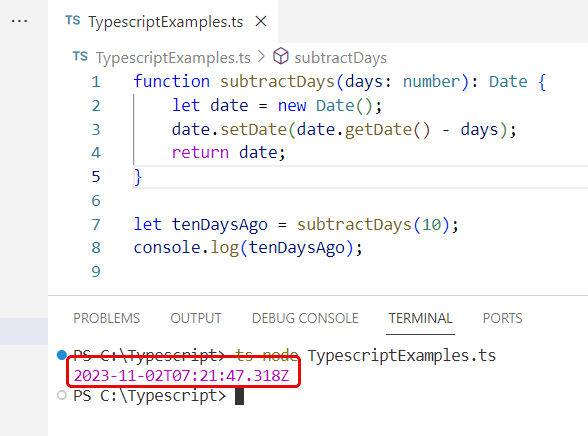Image resolution: width=588 pixels, height=436 pixels.
Task: Open the DEBUG CONSOLE tab
Action: (305, 318)
